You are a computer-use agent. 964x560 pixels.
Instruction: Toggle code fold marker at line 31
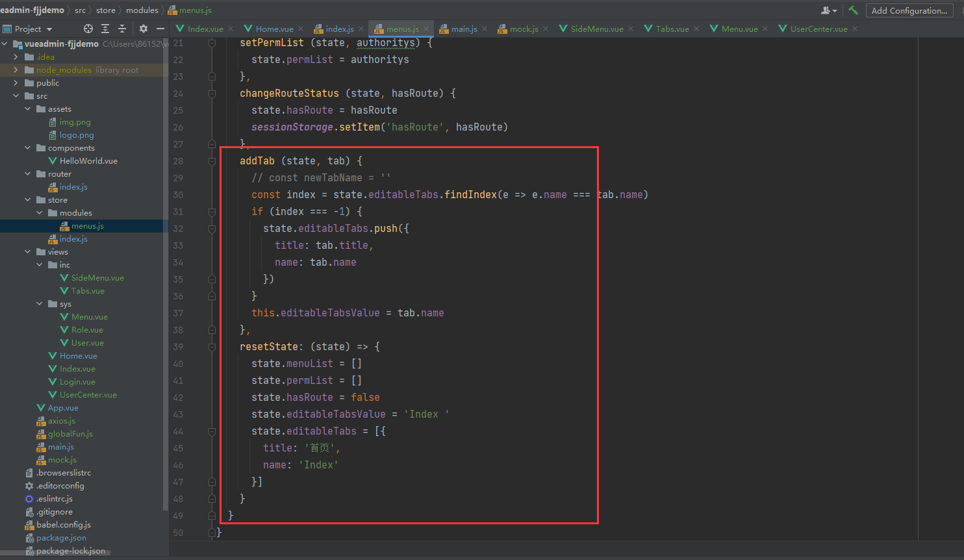click(212, 212)
